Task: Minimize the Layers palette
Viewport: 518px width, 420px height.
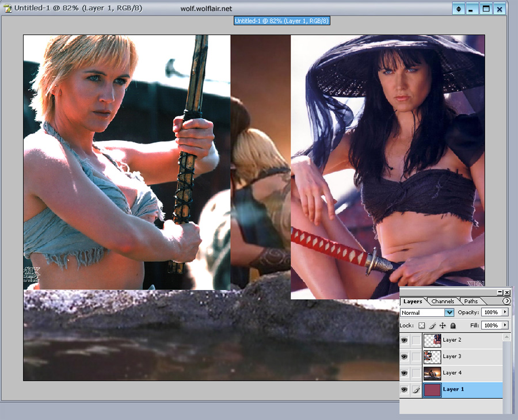Action: coord(500,292)
